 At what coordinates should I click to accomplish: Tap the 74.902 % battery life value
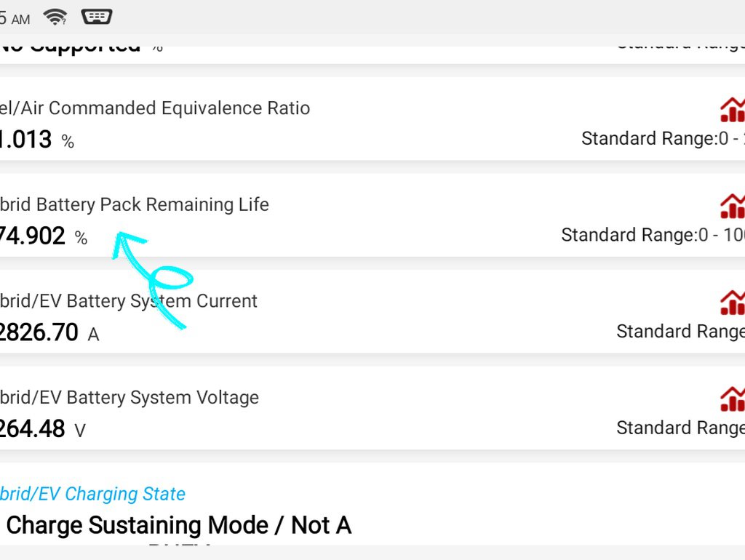coord(43,236)
